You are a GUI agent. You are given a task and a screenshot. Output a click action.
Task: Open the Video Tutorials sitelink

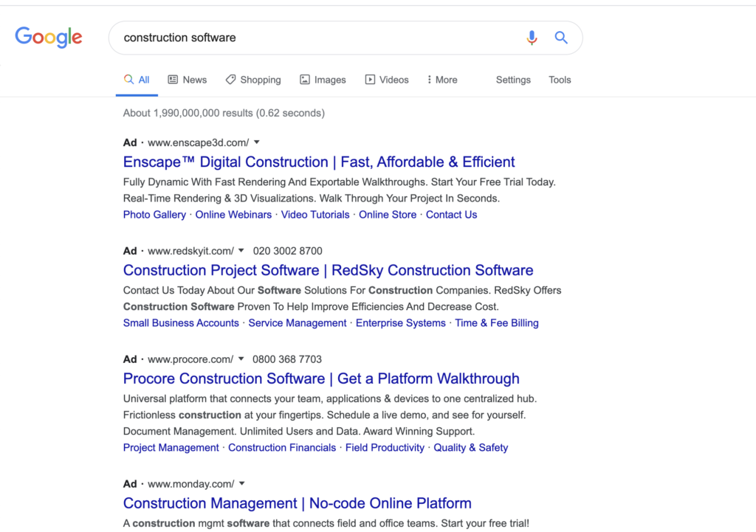pos(315,215)
